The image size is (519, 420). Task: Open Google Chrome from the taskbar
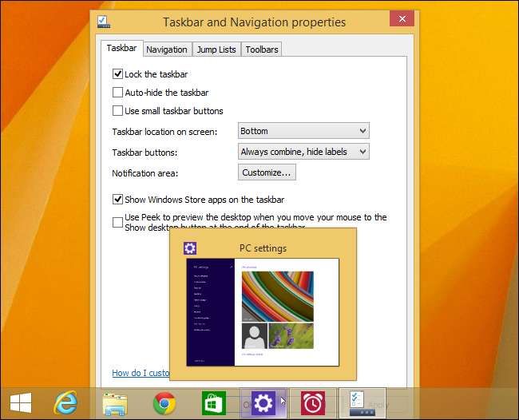tap(164, 404)
